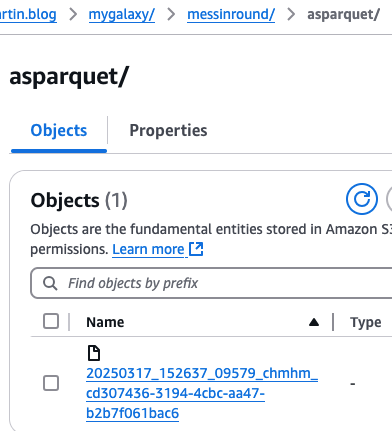Screen dimensions: 392x431
Task: Click the external link icon beside Learn more
Action: coord(196,249)
